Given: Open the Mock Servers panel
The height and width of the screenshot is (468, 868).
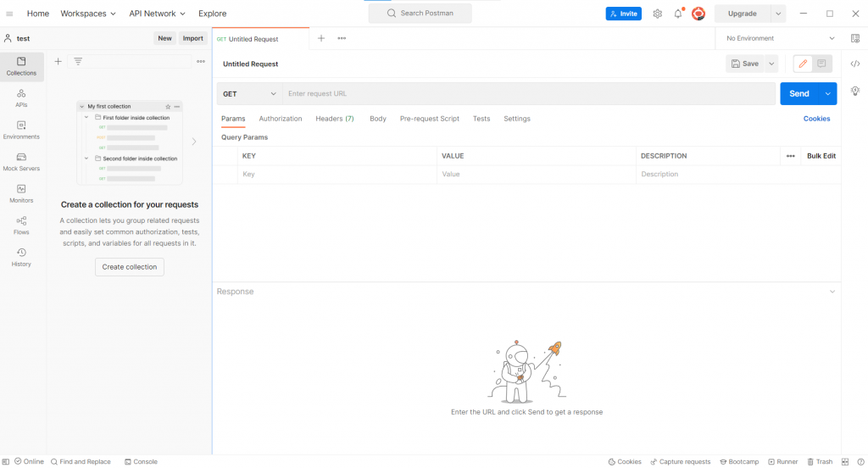Looking at the screenshot, I should (21, 162).
